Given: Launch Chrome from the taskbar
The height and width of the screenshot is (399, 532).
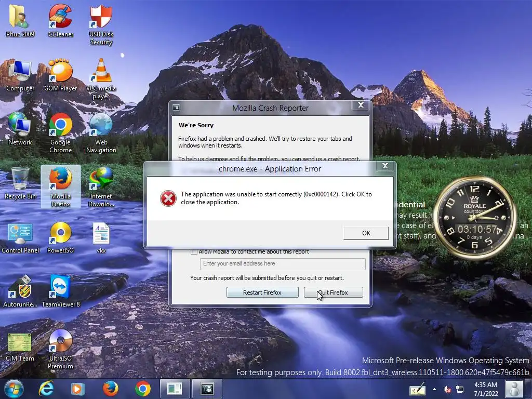Looking at the screenshot, I should [143, 389].
